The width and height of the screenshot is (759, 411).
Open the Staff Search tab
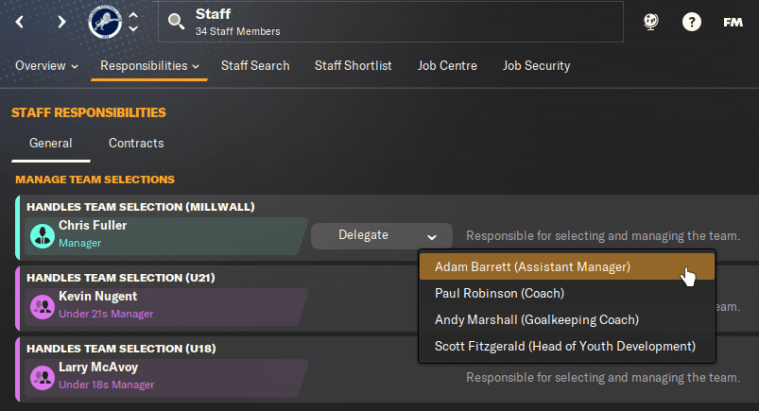[255, 66]
